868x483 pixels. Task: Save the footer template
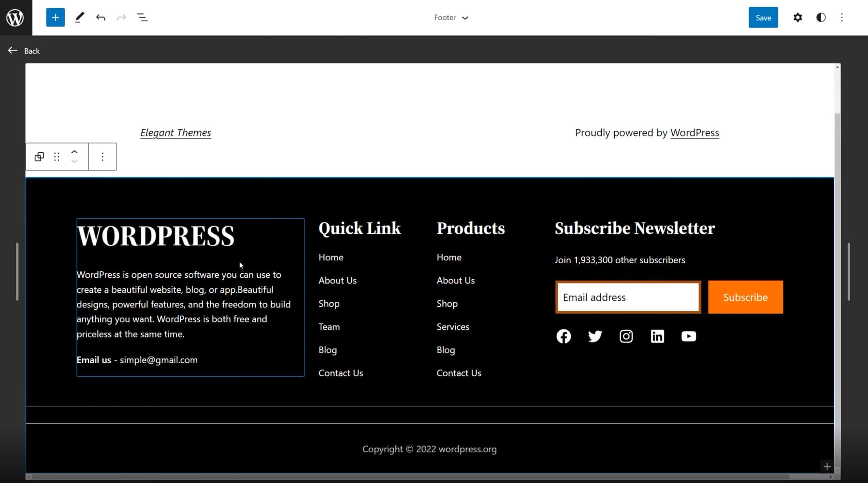[763, 17]
